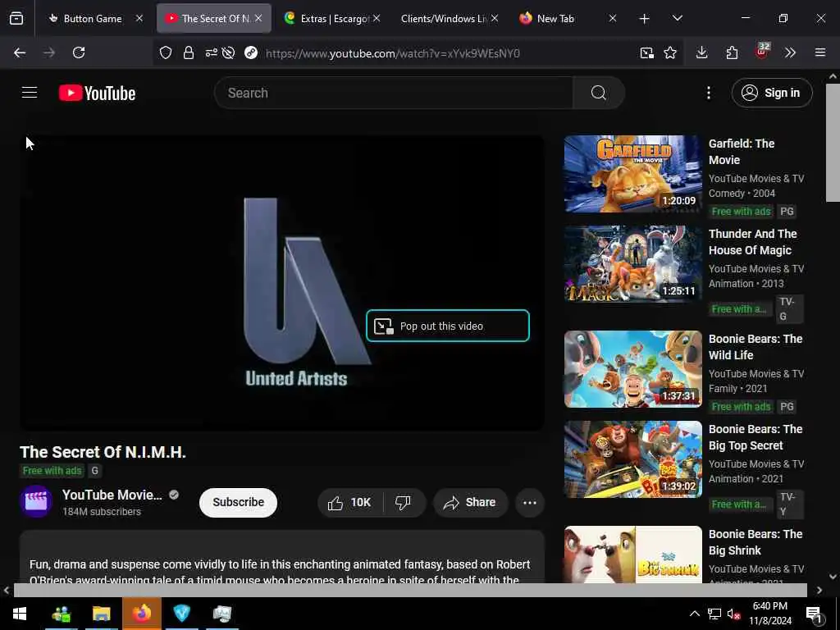Open a new browser tab
This screenshot has height=630, width=840.
pyautogui.click(x=645, y=19)
